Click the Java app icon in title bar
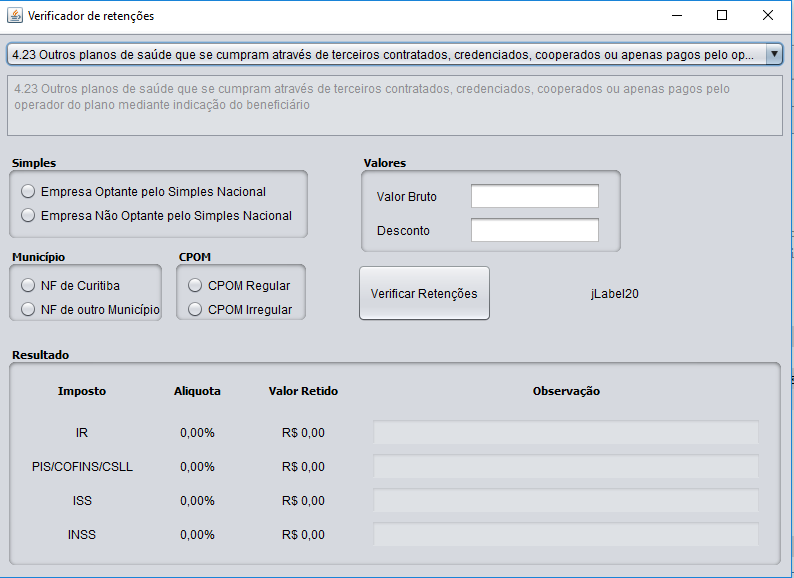 pos(15,16)
